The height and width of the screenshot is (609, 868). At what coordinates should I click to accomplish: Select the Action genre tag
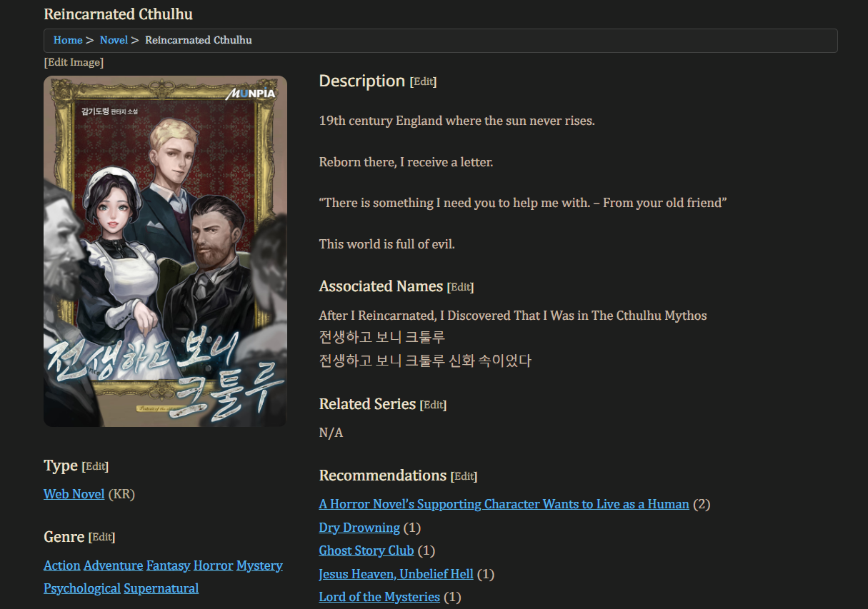point(62,565)
